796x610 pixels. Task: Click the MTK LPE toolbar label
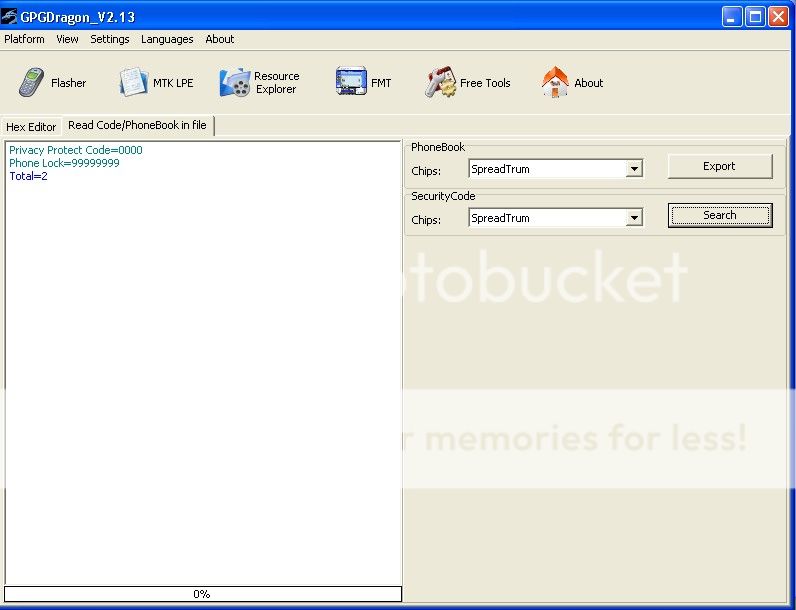pyautogui.click(x=173, y=83)
